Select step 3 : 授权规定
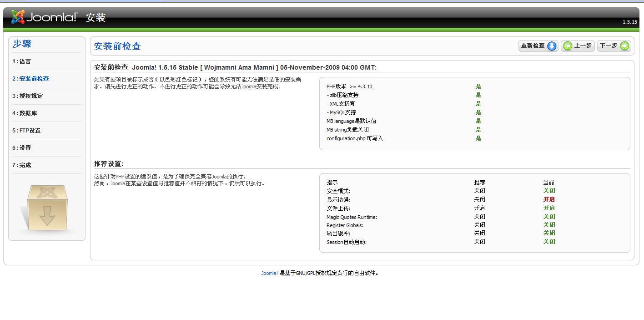Screen dimensions: 644x320 (28, 96)
